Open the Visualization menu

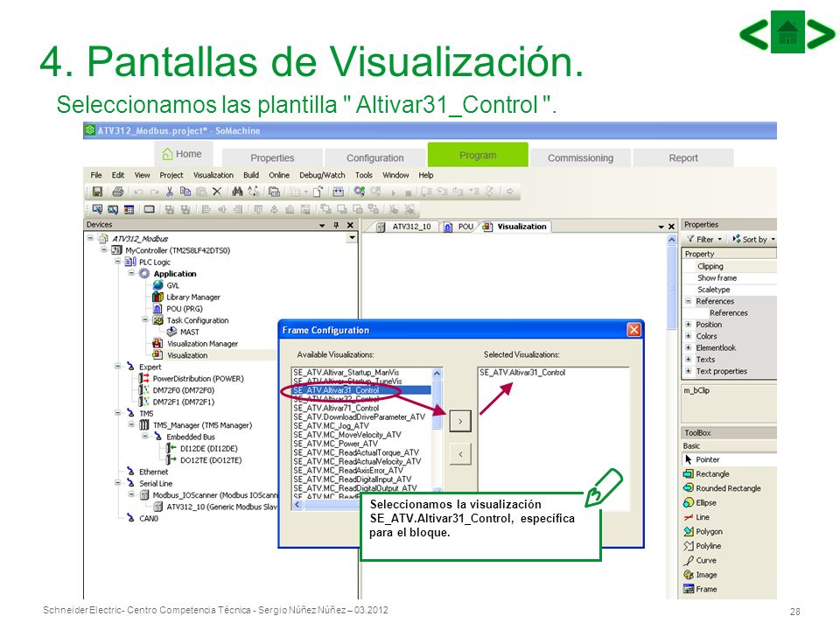click(x=213, y=175)
